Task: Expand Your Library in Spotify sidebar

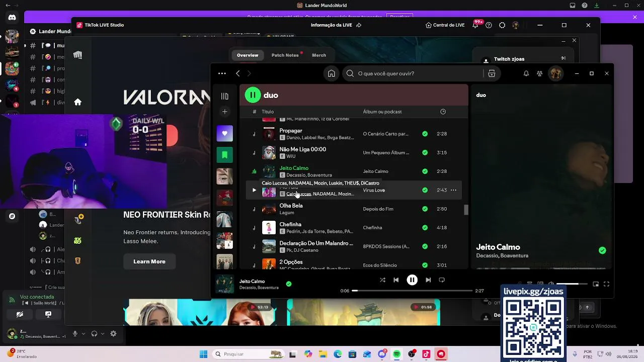Action: [224, 96]
